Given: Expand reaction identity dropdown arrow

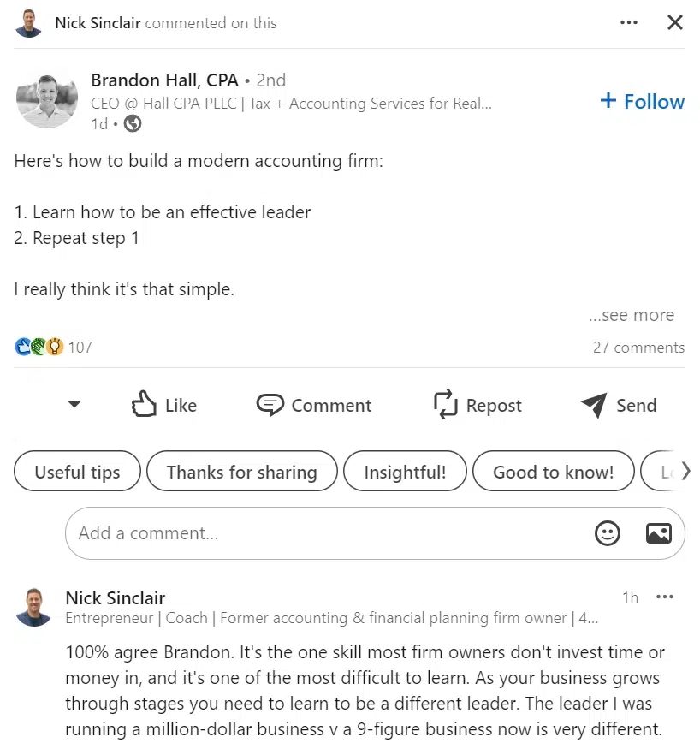Looking at the screenshot, I should (74, 405).
